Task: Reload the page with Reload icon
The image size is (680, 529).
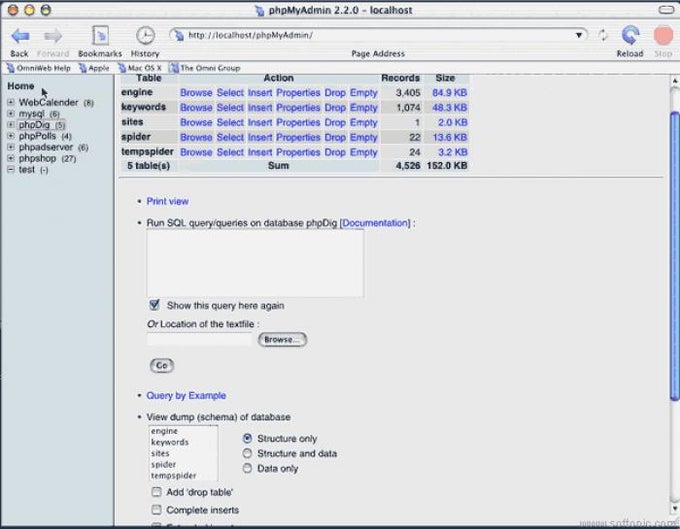Action: tap(630, 36)
